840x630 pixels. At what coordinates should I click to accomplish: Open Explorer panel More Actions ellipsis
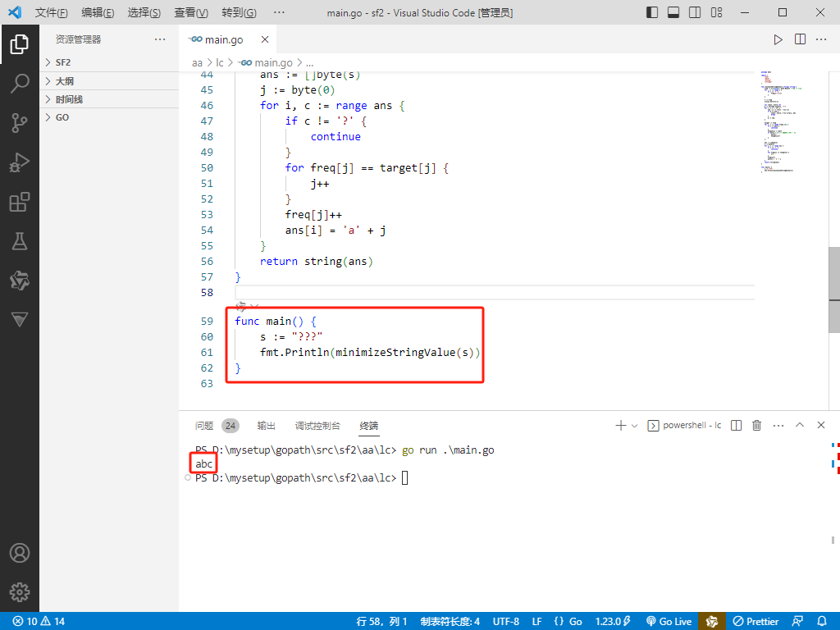click(x=160, y=39)
